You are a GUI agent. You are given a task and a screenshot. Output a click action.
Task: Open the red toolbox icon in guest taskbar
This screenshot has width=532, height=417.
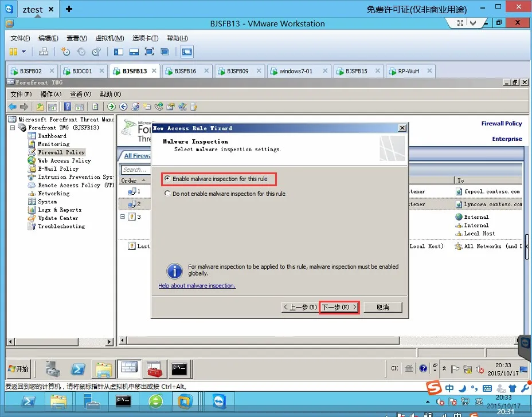[154, 369]
